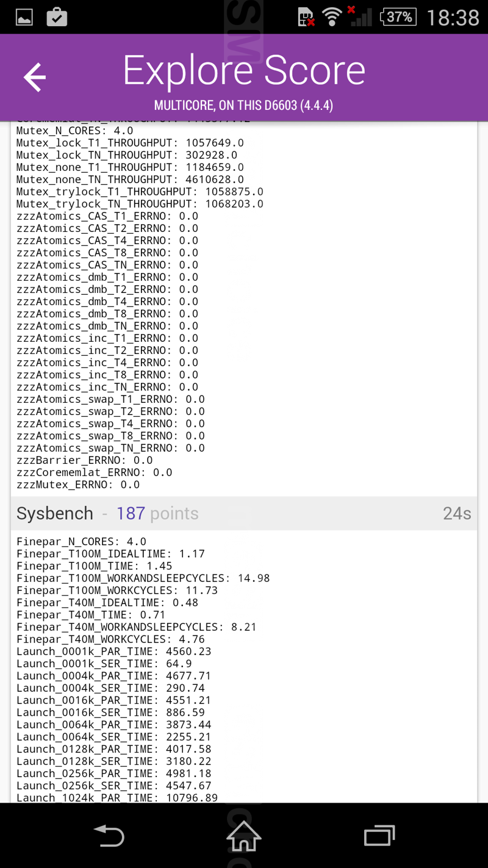Tap the back arrow in the header

pos(35,77)
